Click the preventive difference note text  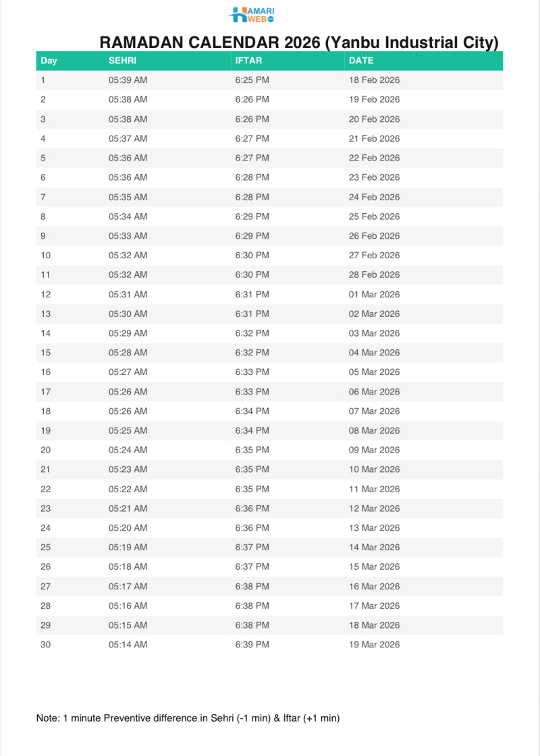[188, 719]
